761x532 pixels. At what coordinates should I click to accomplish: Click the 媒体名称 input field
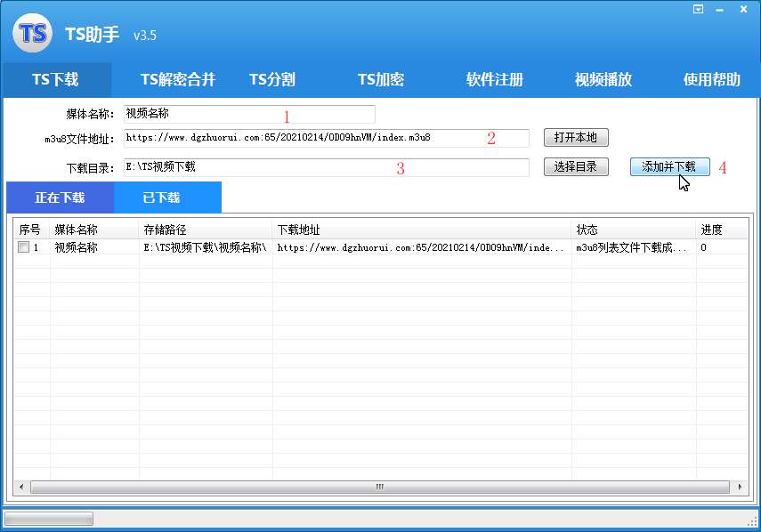249,114
